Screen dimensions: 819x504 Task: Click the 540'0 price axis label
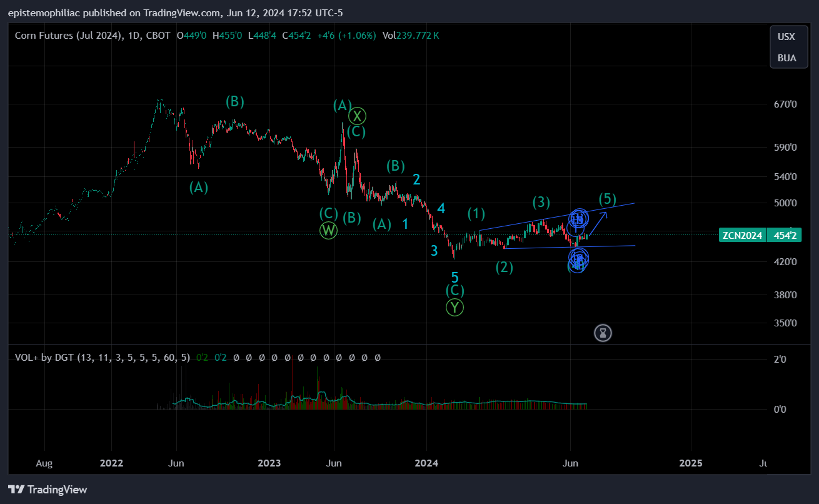785,176
